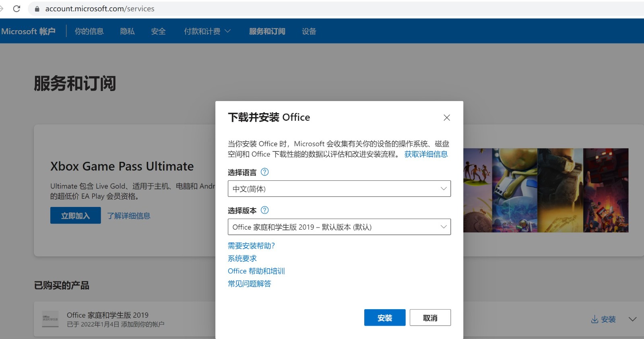Click the Office 家庭和学生版 2019 product title

tap(107, 315)
